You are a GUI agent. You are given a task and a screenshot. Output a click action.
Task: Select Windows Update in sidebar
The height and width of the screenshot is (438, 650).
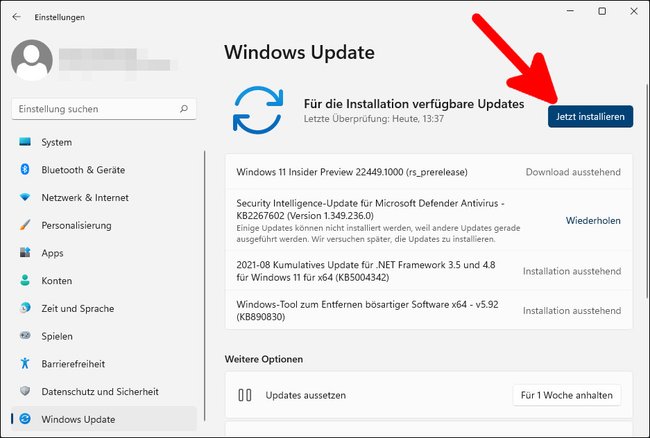(x=104, y=419)
